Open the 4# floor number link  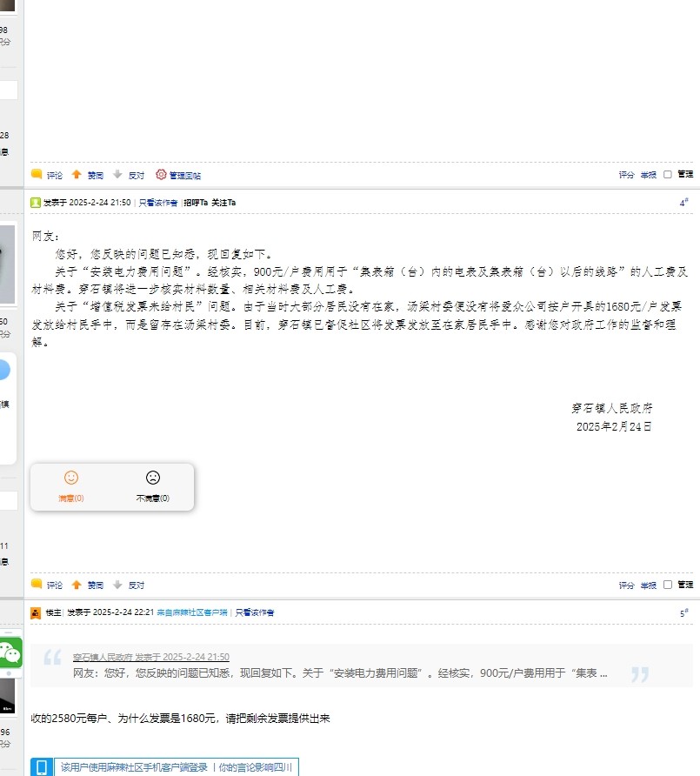683,203
